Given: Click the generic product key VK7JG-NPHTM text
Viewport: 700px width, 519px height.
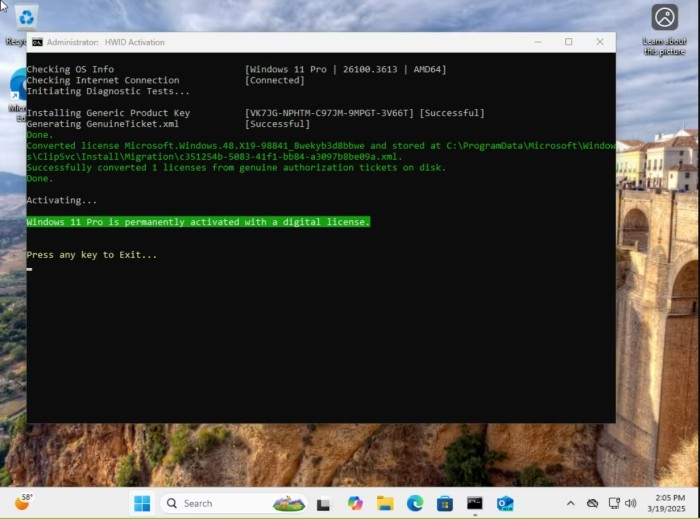Looking at the screenshot, I should [329, 113].
